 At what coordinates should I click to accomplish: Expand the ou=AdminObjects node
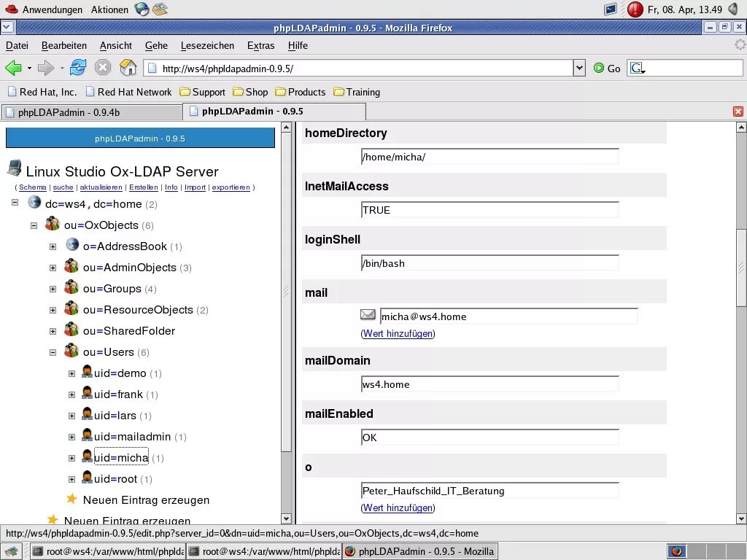52,267
